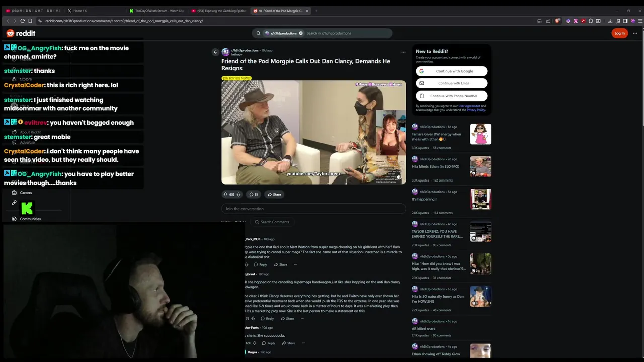Select Continue with Email
Image resolution: width=644 pixels, height=362 pixels.
[451, 83]
